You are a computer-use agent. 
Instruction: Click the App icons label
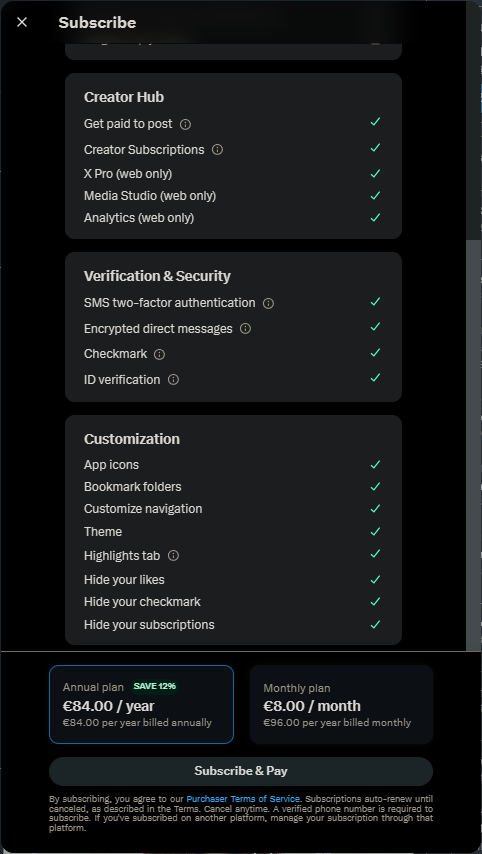click(x=111, y=465)
